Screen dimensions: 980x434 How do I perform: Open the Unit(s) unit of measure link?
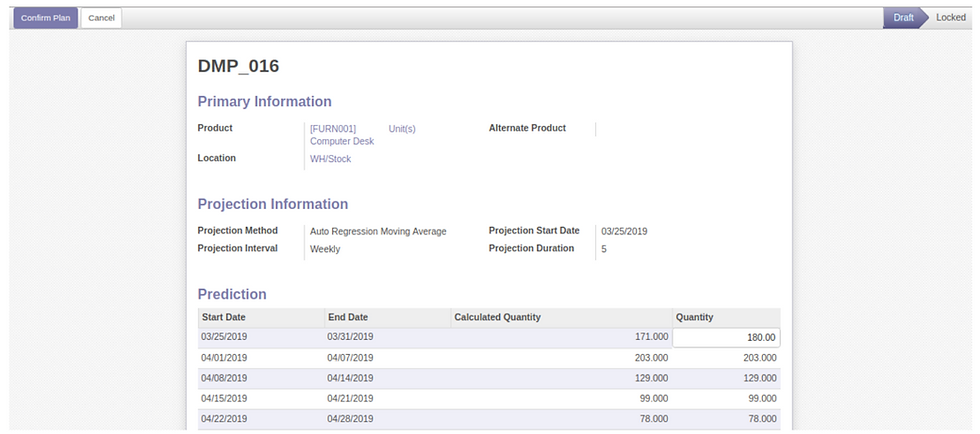(402, 129)
